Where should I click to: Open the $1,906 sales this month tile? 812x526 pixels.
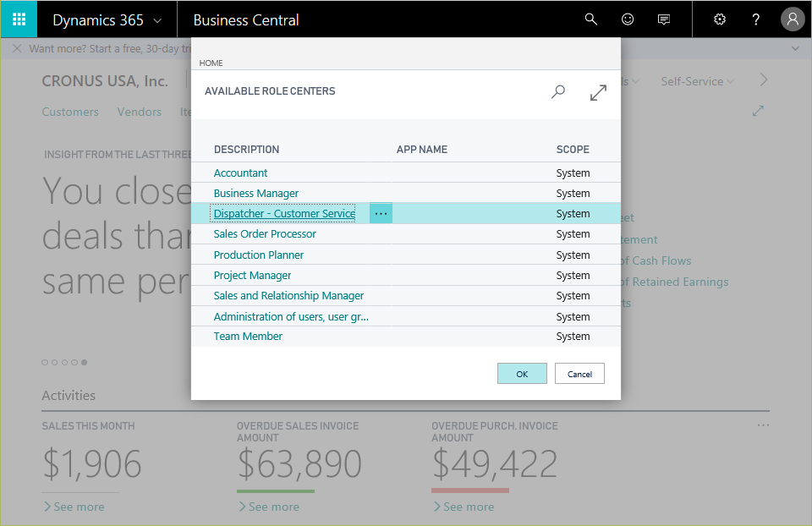[x=91, y=464]
